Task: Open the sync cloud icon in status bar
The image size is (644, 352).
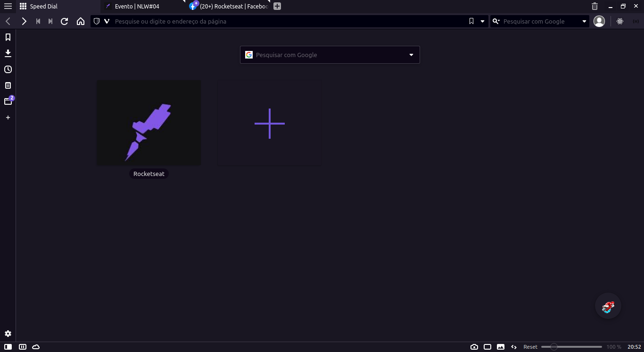Action: click(36, 347)
